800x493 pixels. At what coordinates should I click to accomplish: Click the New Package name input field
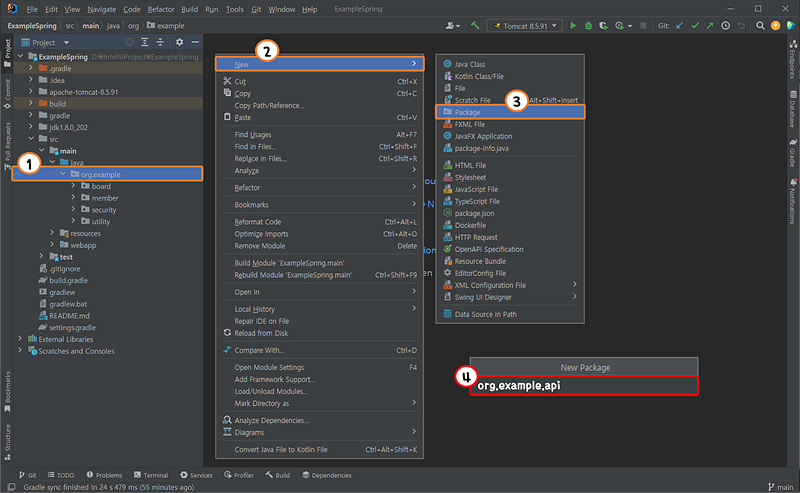584,385
